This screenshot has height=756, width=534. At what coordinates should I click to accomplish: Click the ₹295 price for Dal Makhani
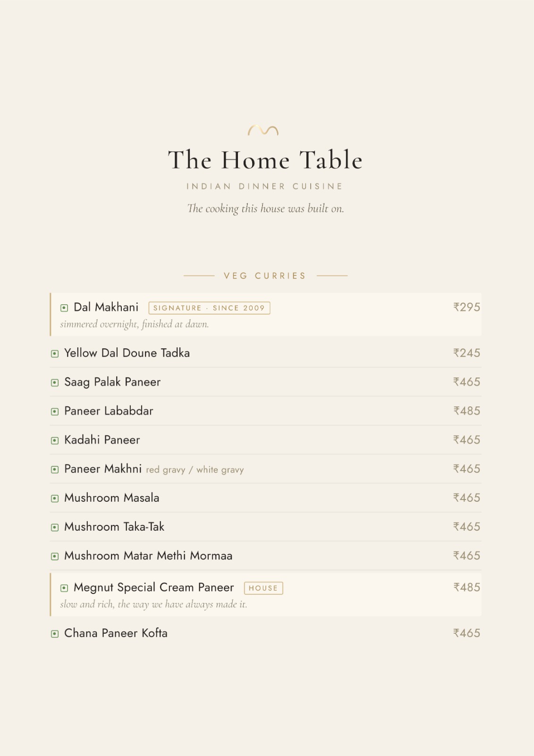coord(466,307)
